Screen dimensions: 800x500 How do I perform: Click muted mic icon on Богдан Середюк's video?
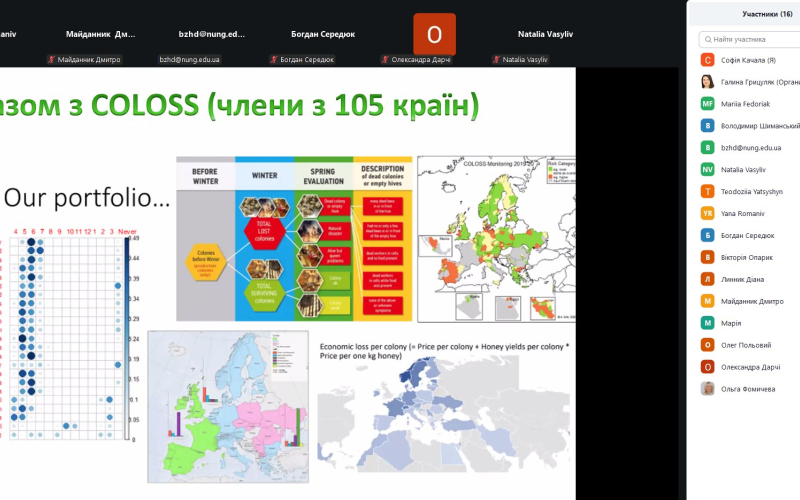click(x=274, y=60)
